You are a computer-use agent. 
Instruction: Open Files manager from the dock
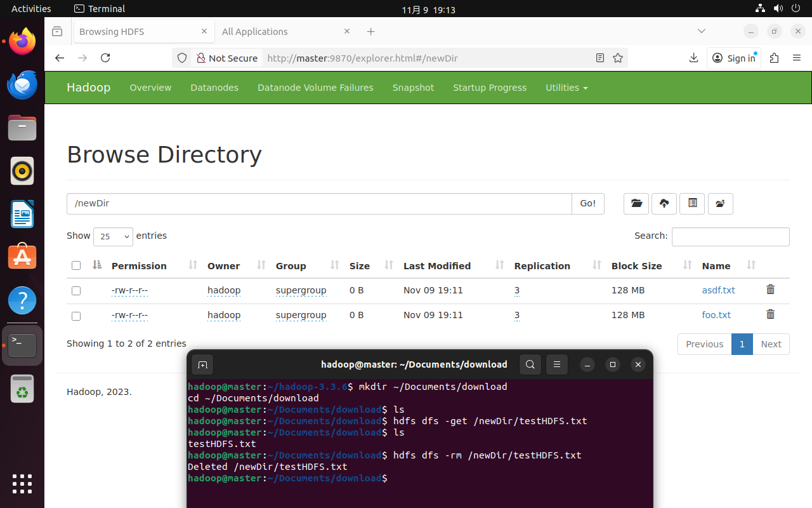point(22,128)
